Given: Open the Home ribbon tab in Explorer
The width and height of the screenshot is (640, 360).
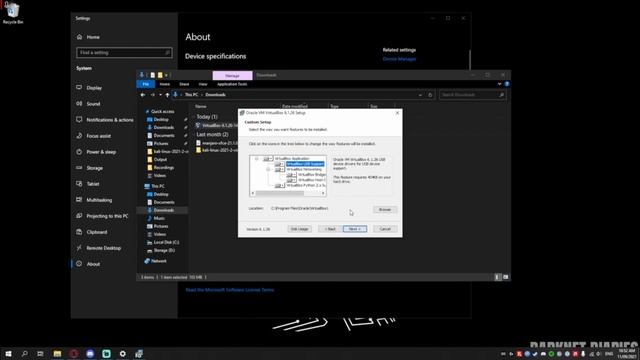Looking at the screenshot, I should click(x=164, y=84).
